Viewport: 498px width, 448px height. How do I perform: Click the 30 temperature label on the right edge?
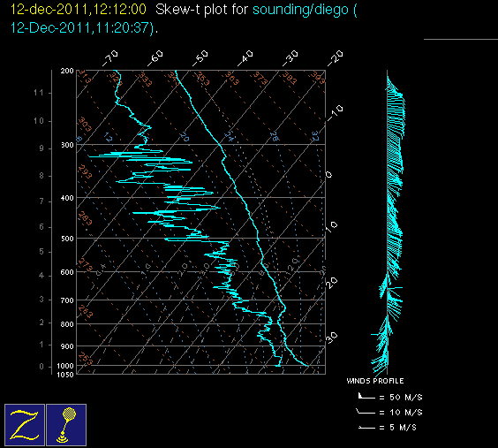pos(332,338)
